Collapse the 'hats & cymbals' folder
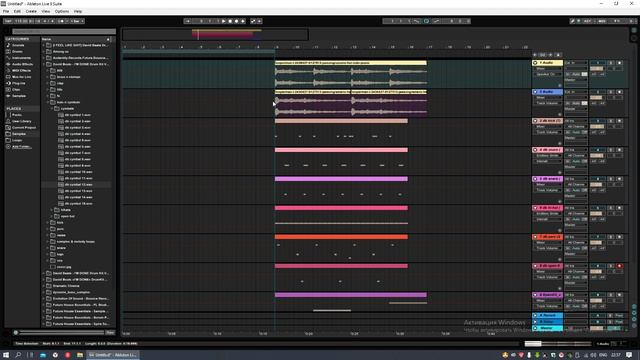The width and height of the screenshot is (640, 360). pyautogui.click(x=48, y=102)
